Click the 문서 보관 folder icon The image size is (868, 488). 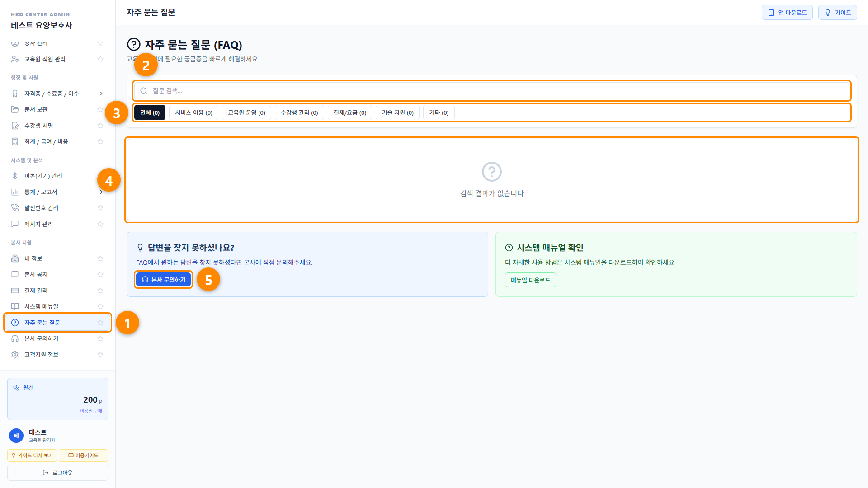[15, 109]
